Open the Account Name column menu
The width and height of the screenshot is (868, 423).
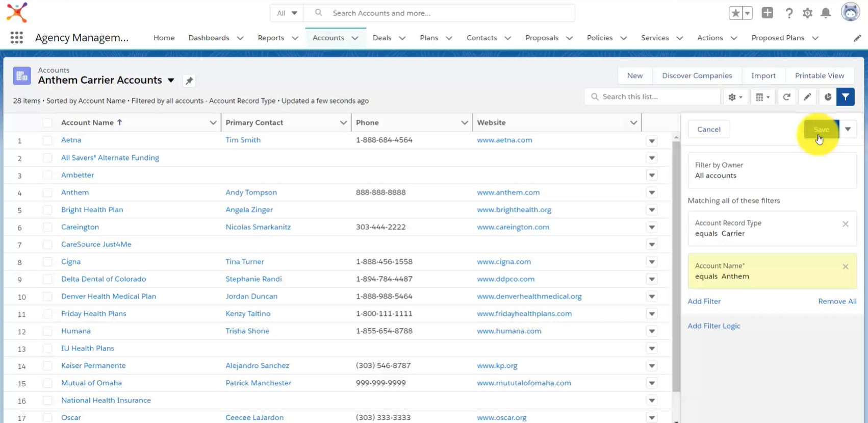pos(213,122)
